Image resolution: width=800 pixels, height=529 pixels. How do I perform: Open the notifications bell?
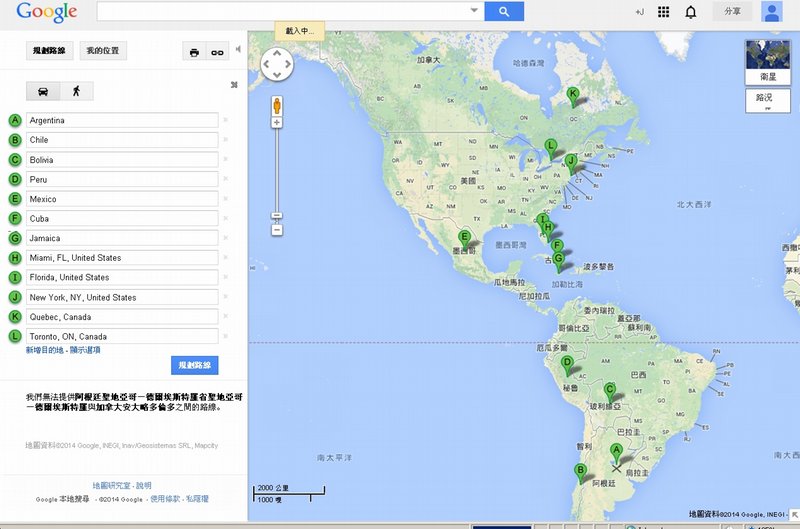pyautogui.click(x=690, y=12)
